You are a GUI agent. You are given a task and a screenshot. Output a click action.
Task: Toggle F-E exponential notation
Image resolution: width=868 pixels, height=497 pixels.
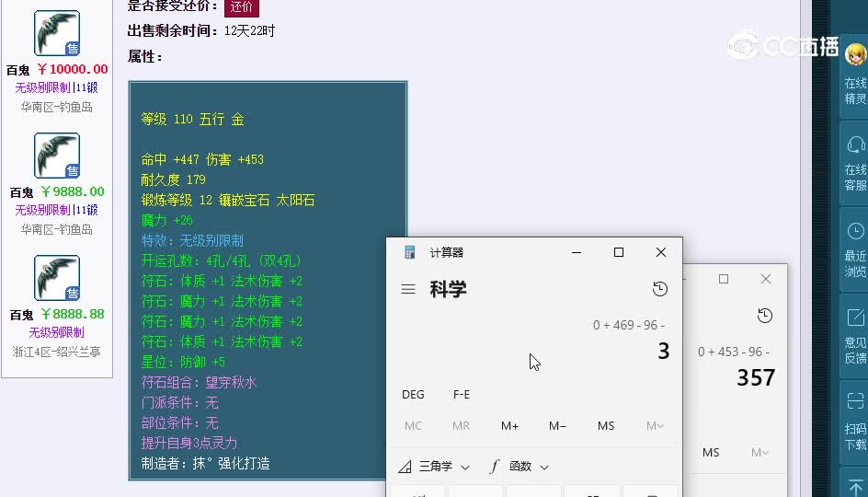click(x=462, y=395)
